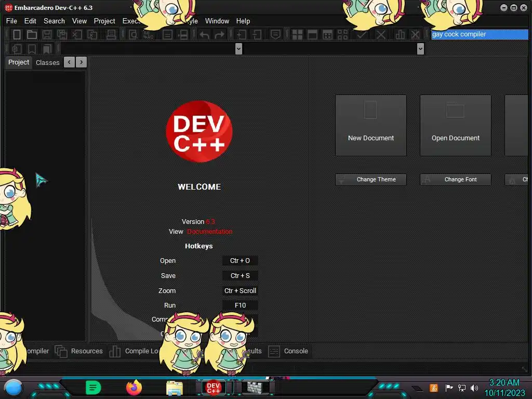532x399 pixels.
Task: Click the Go to line toolbar icon
Action: [x=167, y=35]
